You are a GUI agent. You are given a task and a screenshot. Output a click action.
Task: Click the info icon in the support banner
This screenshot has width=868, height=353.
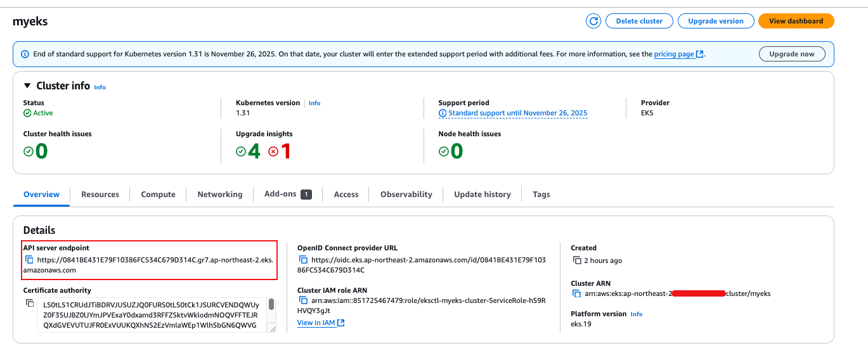point(25,55)
